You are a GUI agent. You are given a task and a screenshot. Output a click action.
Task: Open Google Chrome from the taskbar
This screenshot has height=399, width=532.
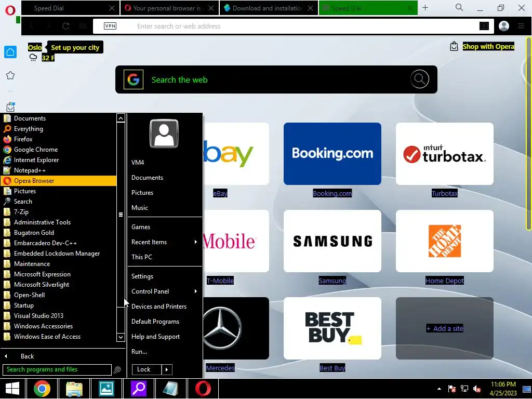pos(42,389)
